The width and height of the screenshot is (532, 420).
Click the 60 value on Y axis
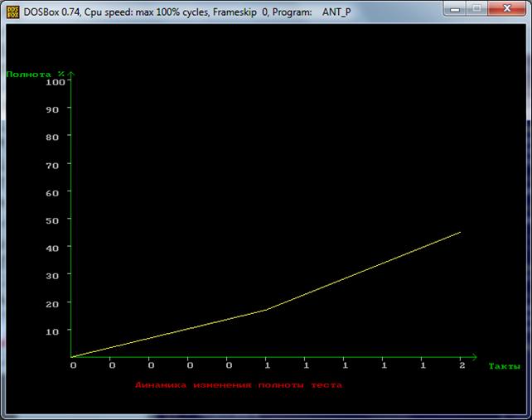coord(52,193)
